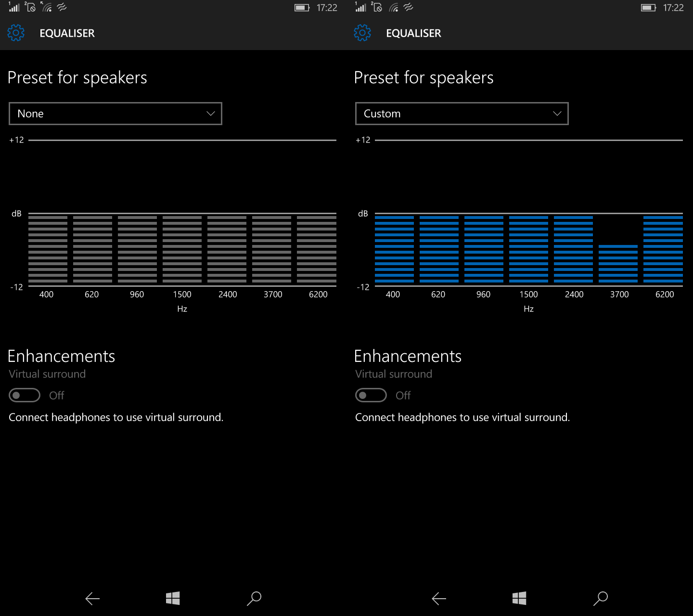This screenshot has width=693, height=616.
Task: Tap the SIM 1 signal icon, left status bar
Action: [x=14, y=7]
